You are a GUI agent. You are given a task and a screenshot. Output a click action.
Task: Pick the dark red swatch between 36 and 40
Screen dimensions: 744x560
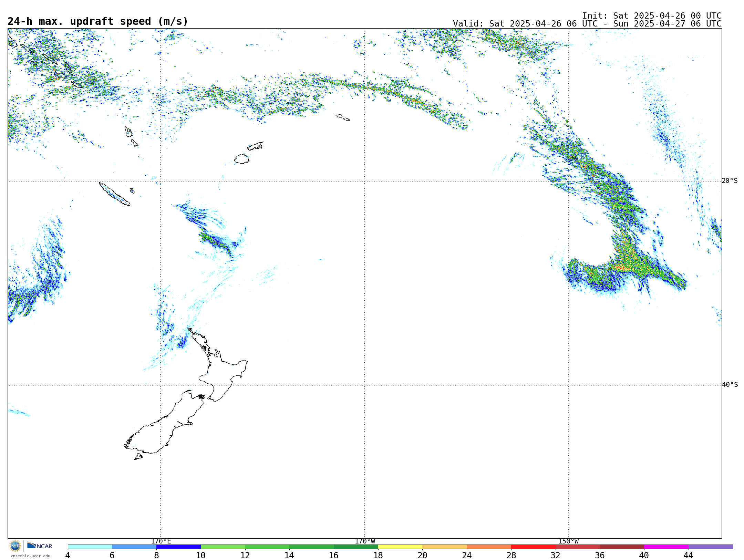622,547
